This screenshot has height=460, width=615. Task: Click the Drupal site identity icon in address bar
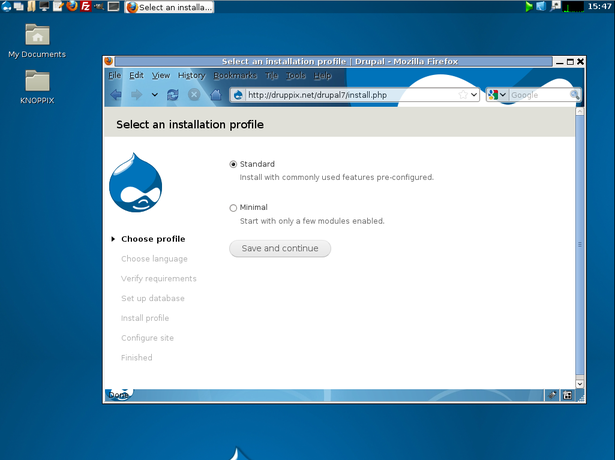(238, 95)
